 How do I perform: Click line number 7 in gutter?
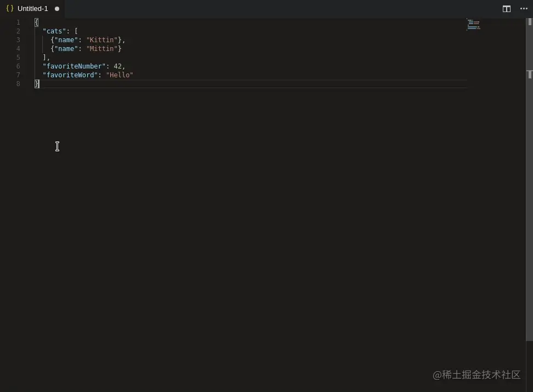click(x=18, y=75)
